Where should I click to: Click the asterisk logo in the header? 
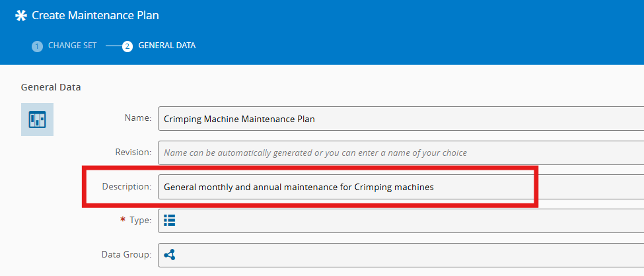coord(21,15)
